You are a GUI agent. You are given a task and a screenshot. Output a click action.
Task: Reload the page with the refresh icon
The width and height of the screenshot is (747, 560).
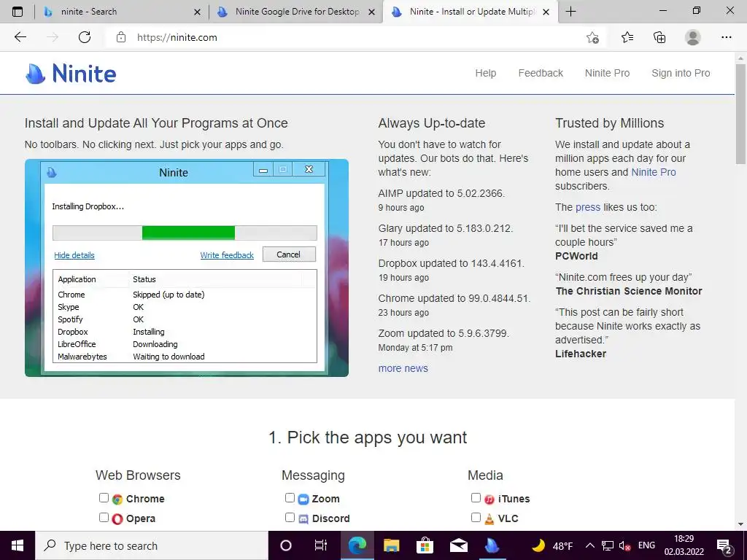click(x=85, y=37)
